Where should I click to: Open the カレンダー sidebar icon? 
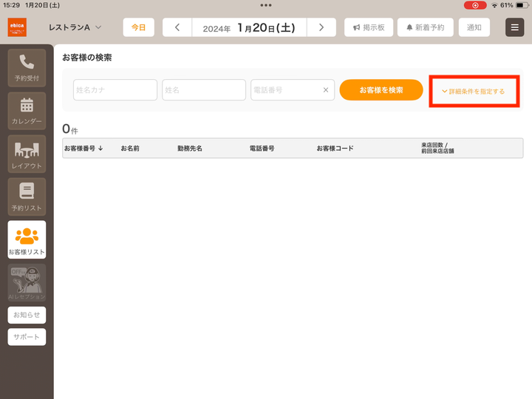[x=27, y=111]
